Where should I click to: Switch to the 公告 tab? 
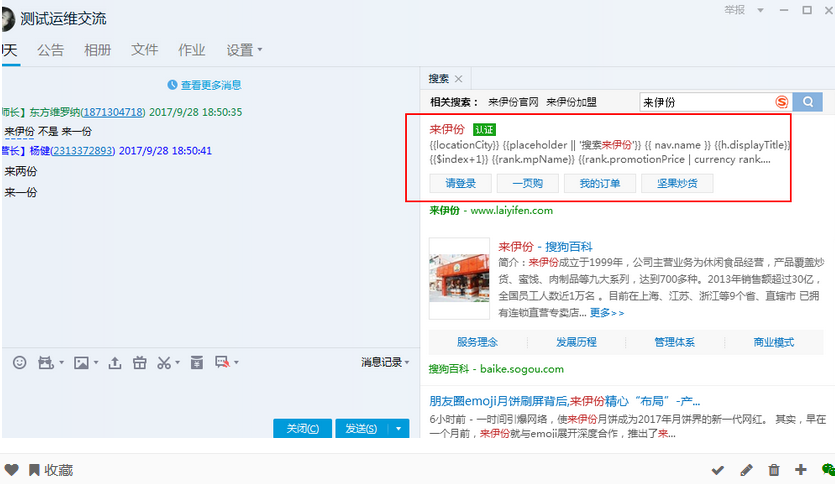point(51,50)
